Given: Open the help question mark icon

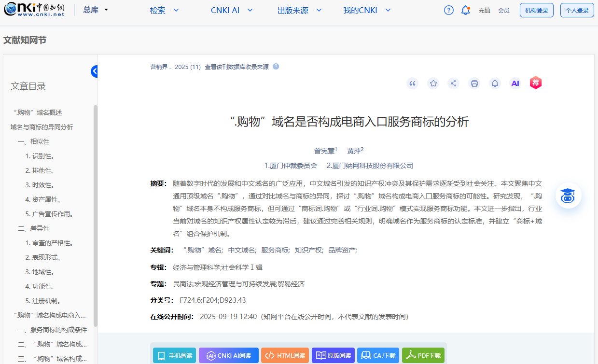Looking at the screenshot, I should coord(448,10).
